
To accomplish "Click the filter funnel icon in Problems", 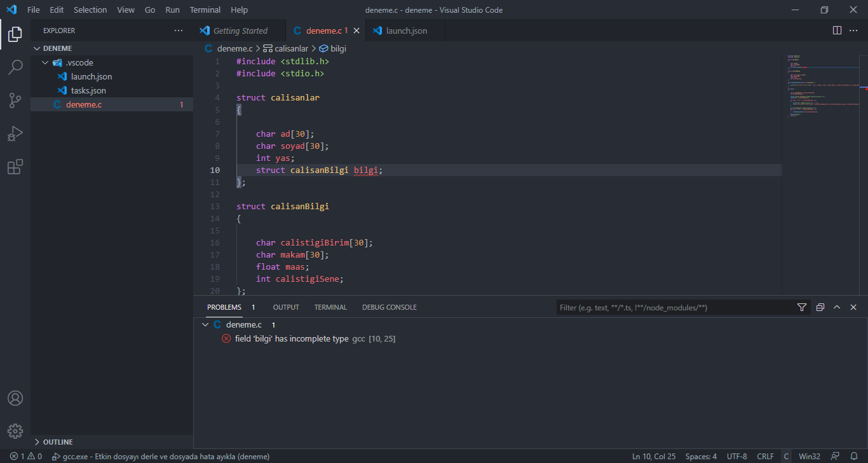I will click(x=802, y=307).
